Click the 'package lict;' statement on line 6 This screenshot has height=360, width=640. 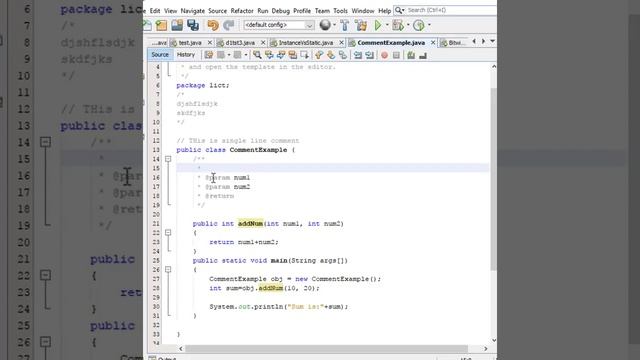point(203,85)
